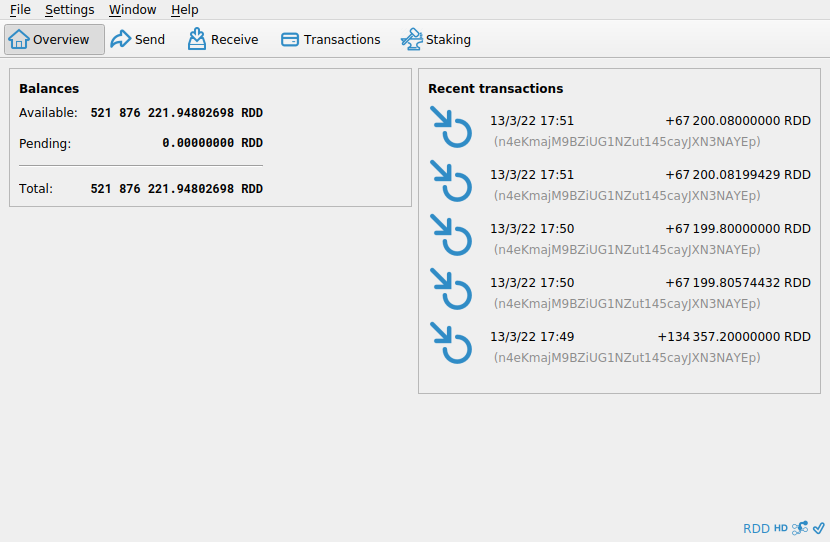The height and width of the screenshot is (542, 830).
Task: Select the +134 357.20000000 RDD amount
Action: [734, 337]
